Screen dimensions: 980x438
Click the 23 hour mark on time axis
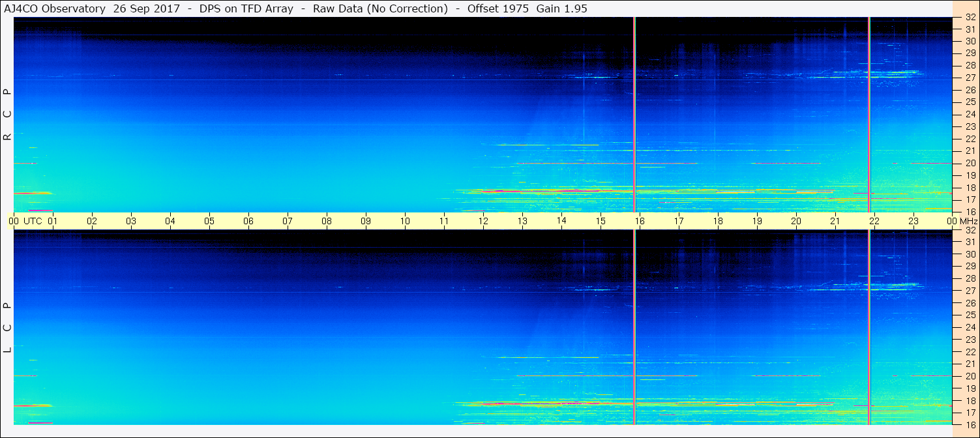tap(913, 221)
